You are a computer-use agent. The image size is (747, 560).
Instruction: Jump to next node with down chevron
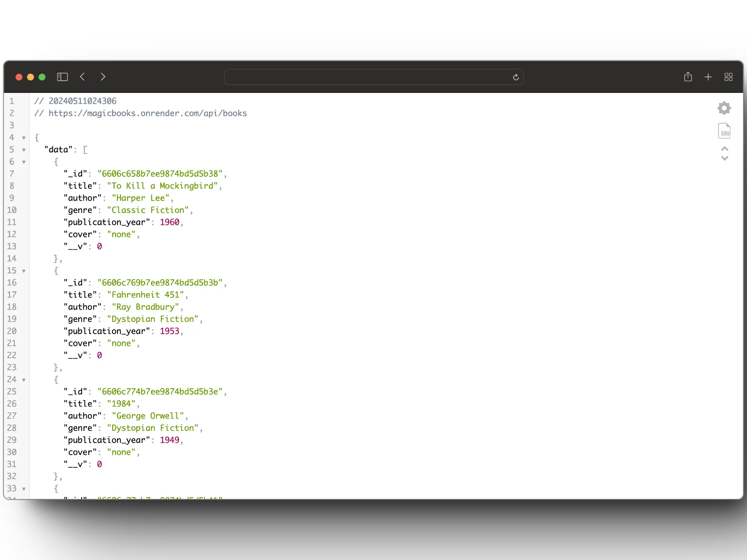click(724, 158)
